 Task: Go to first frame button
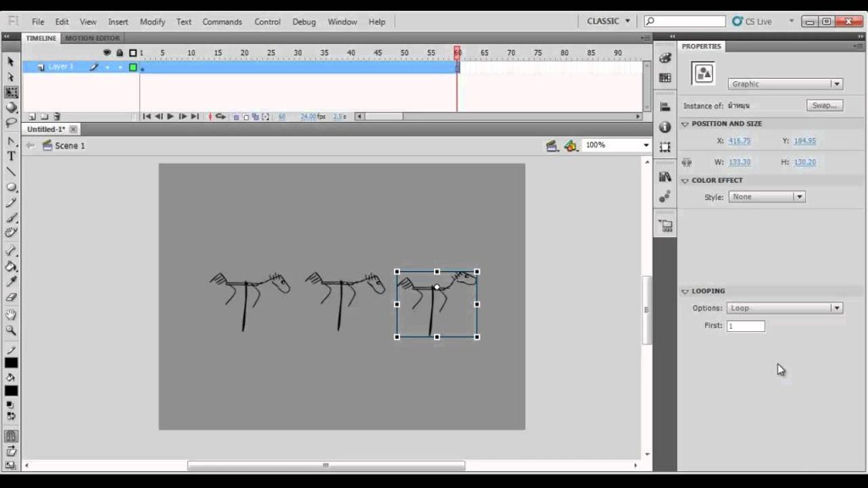pyautogui.click(x=146, y=117)
